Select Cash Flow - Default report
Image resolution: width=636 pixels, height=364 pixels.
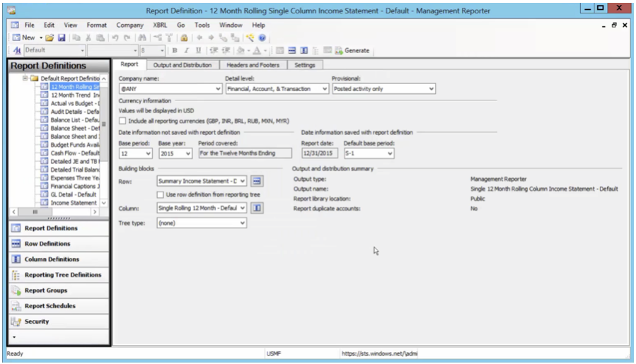74,153
